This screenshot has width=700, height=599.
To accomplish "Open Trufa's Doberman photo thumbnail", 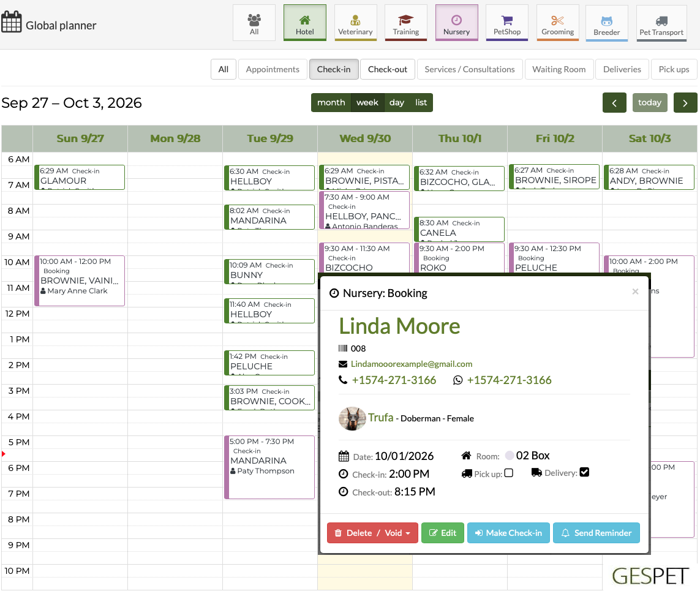I will tap(352, 418).
